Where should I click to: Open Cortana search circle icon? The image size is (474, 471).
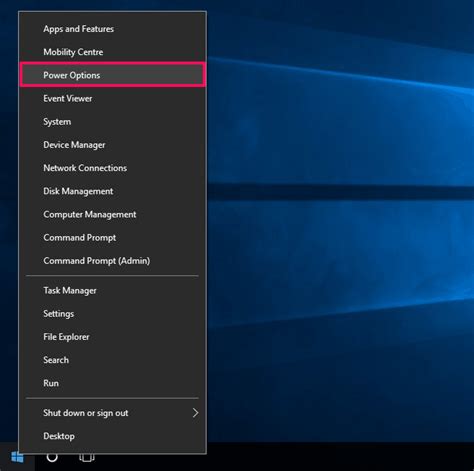(52, 457)
